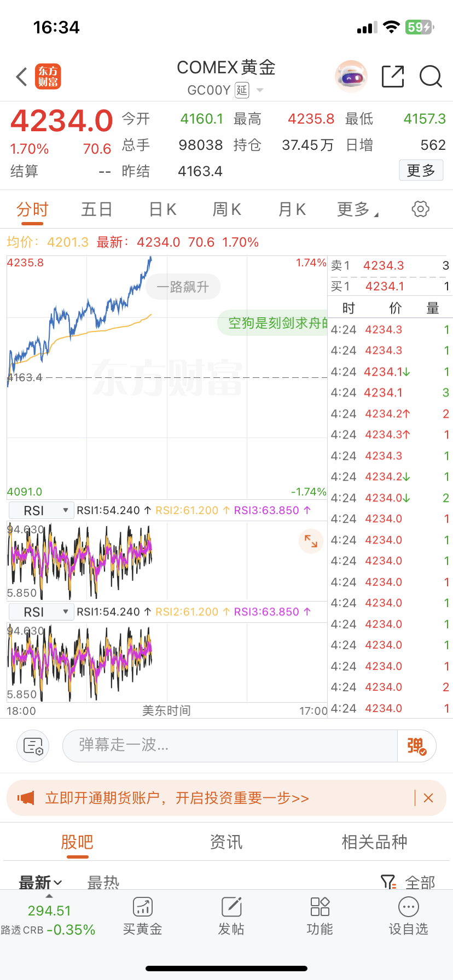Viewport: 453px width, 980px height.
Task: Tap the trade row 4234.3↑
Action: point(390,435)
